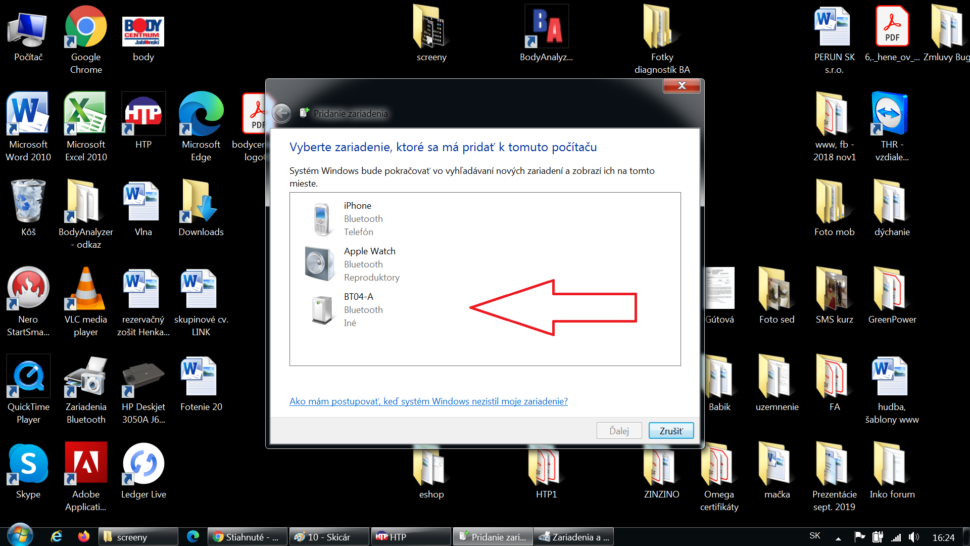970x546 pixels.
Task: Close the Pridanie zariadenia dialog
Action: 681,85
